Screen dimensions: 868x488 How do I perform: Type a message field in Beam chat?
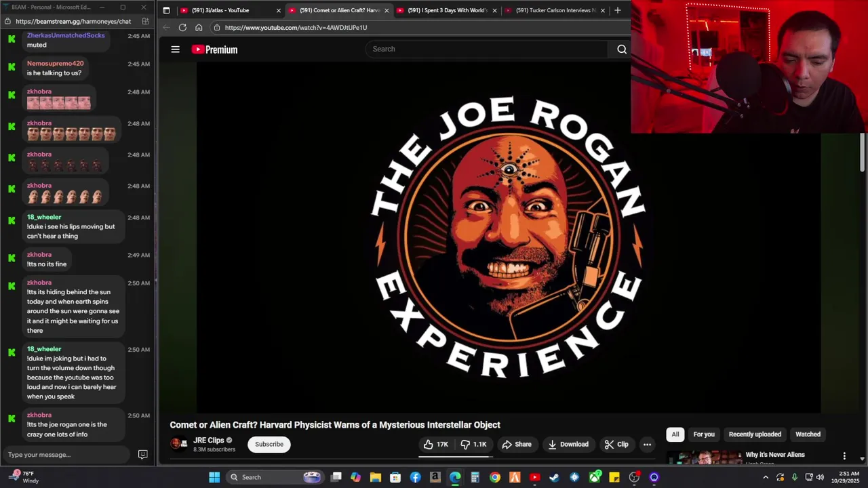(66, 454)
